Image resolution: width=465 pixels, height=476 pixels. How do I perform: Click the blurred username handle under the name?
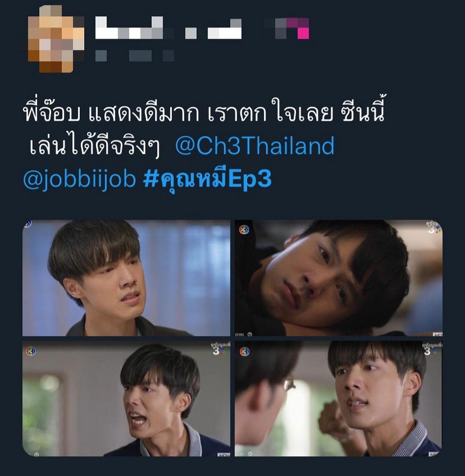(135, 56)
